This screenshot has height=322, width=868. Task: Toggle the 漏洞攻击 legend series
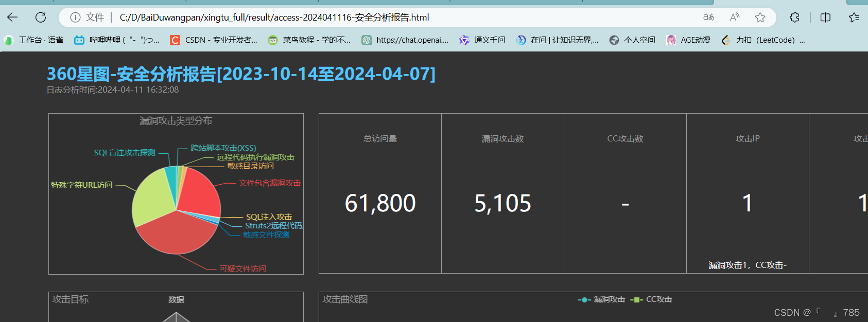click(601, 299)
